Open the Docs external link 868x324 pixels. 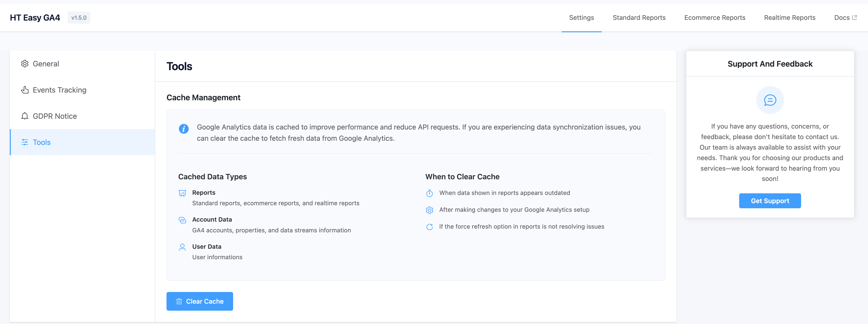[x=845, y=18]
